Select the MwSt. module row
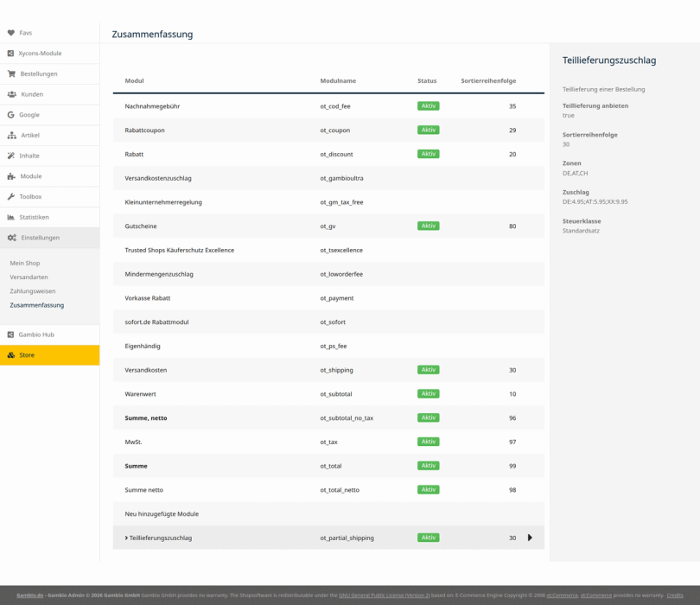 pos(328,442)
